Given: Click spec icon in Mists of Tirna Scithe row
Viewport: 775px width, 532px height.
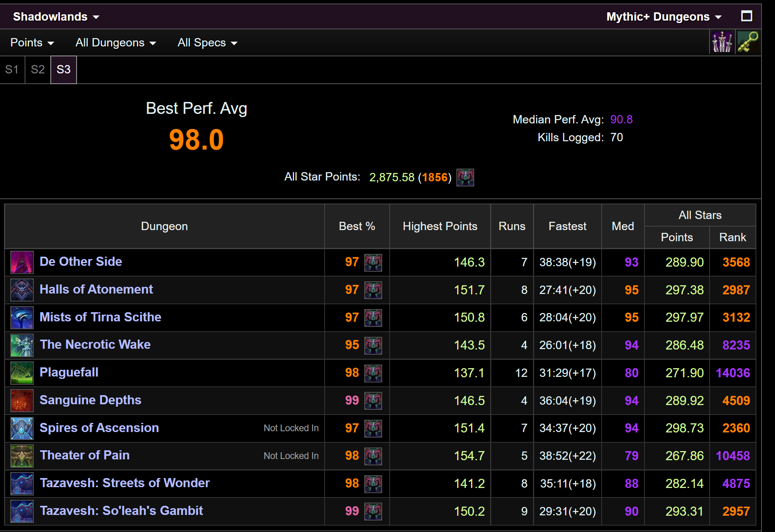Looking at the screenshot, I should click(373, 318).
